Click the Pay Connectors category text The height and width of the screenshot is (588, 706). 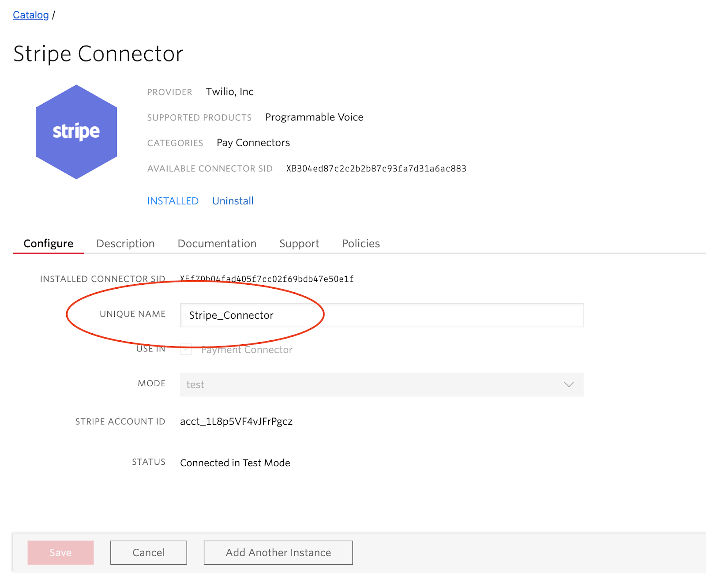point(253,143)
